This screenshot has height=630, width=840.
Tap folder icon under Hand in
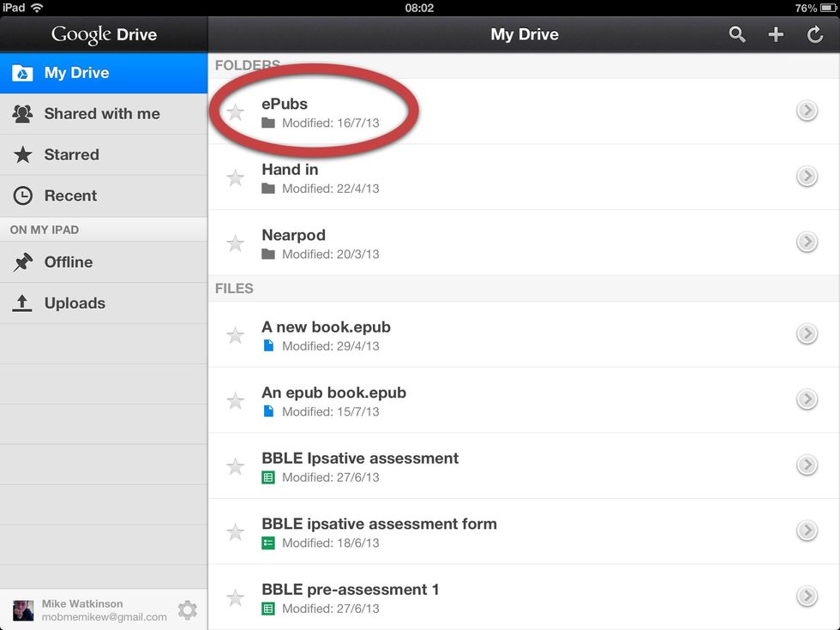268,189
